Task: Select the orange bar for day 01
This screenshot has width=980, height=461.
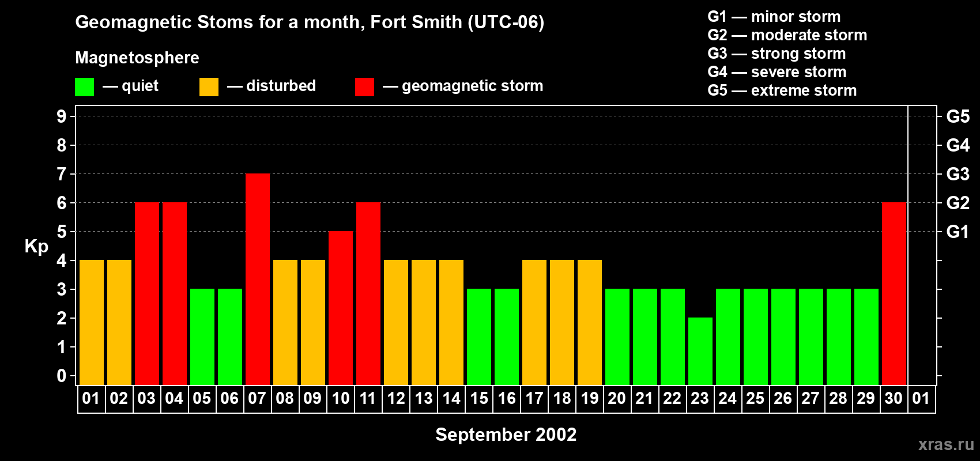Action: pyautogui.click(x=92, y=323)
